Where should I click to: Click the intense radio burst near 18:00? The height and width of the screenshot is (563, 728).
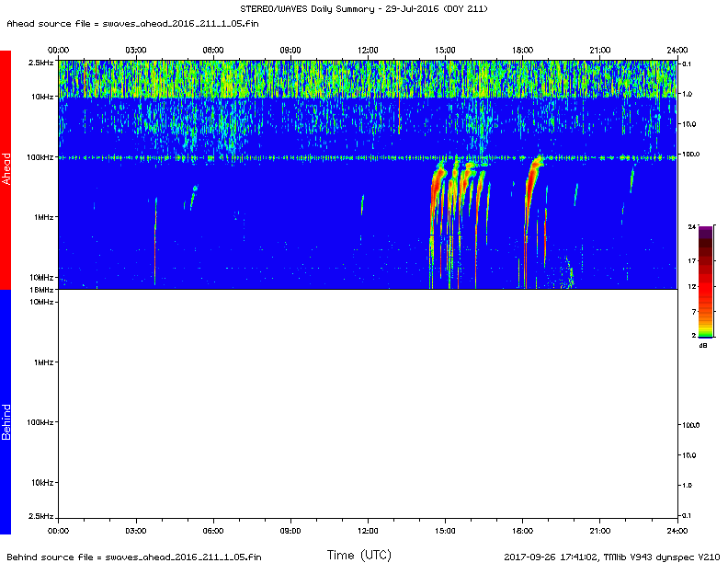point(532,177)
